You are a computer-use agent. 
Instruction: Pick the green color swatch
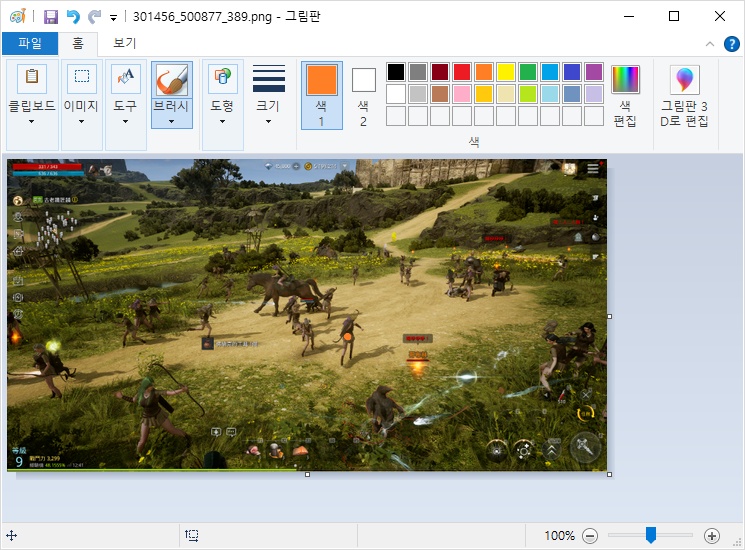point(528,72)
